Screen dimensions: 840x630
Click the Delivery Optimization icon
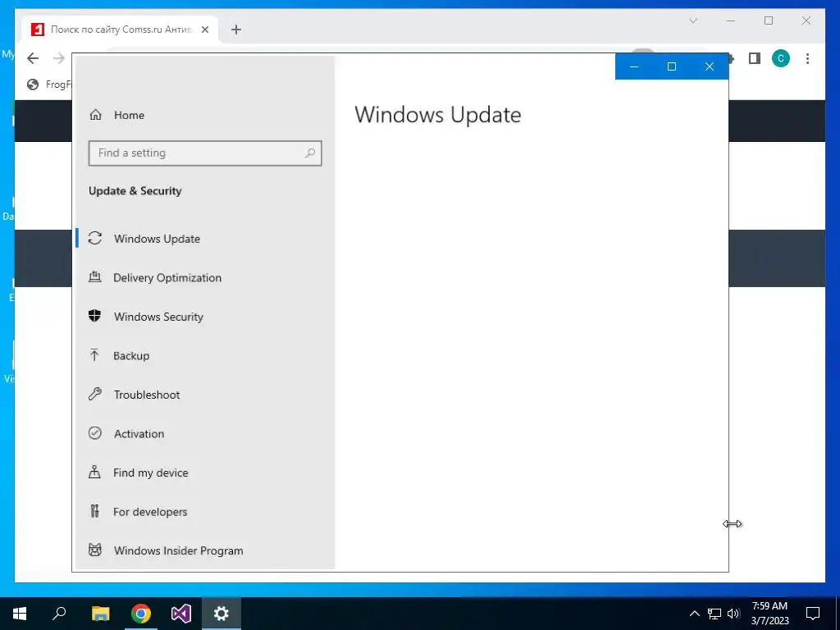tap(95, 277)
